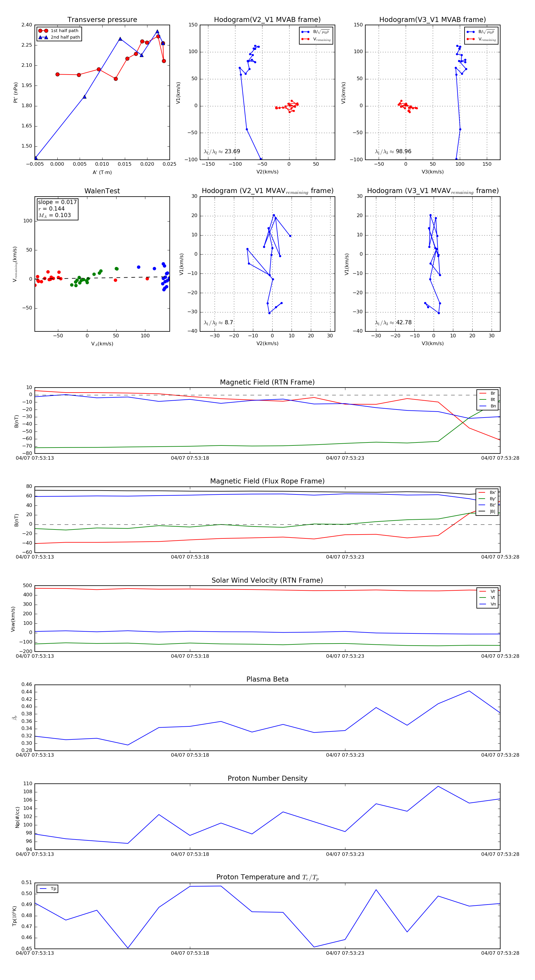
Task: Select the "Bx'" legend entry
Action: [487, 492]
